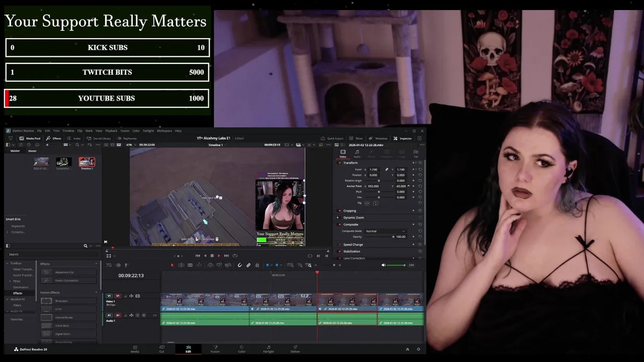Switch to the Deliver page

[x=295, y=349]
